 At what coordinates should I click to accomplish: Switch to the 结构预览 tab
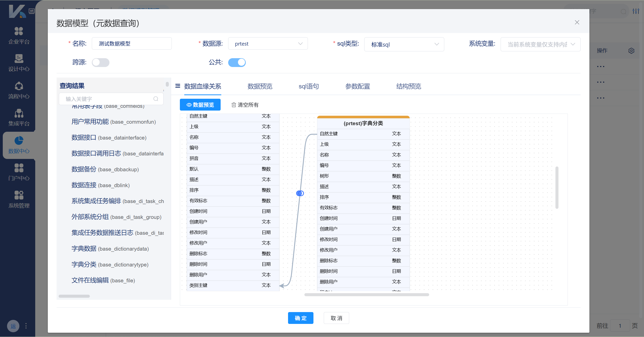[408, 86]
